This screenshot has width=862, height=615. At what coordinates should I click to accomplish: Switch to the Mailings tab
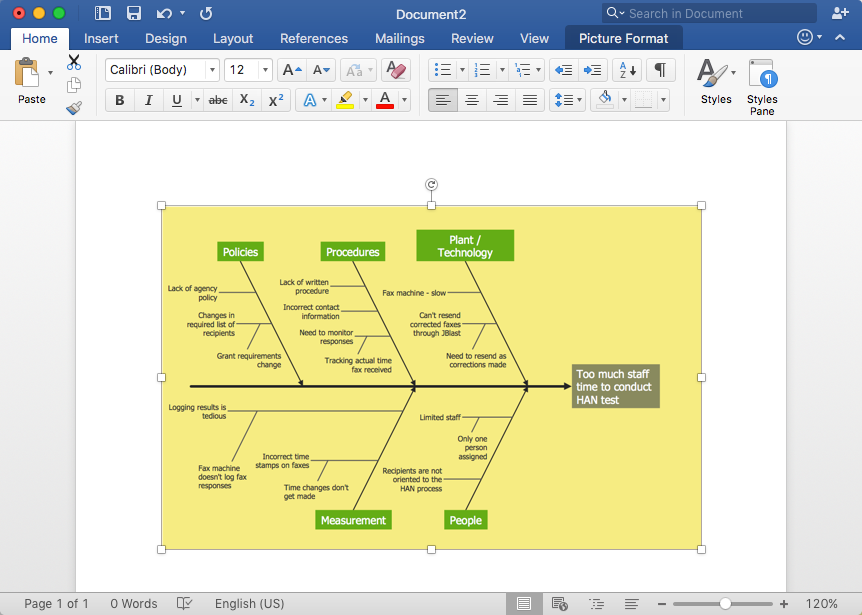[x=400, y=38]
